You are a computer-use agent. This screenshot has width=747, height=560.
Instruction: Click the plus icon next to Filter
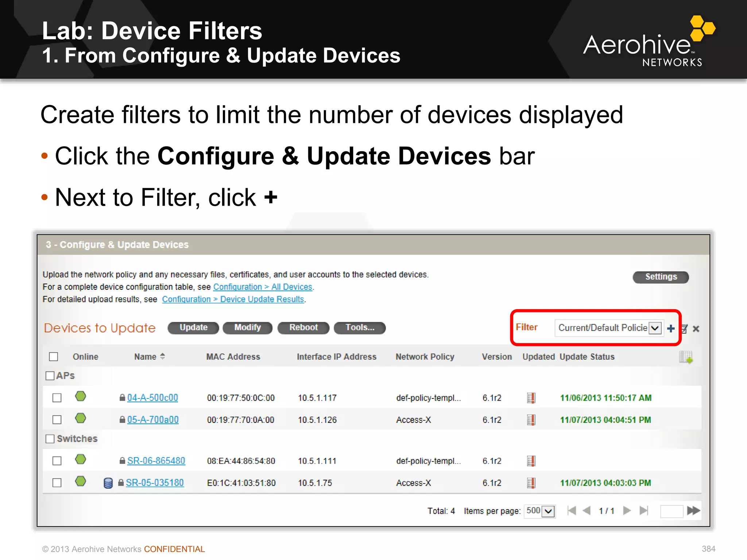click(x=671, y=328)
